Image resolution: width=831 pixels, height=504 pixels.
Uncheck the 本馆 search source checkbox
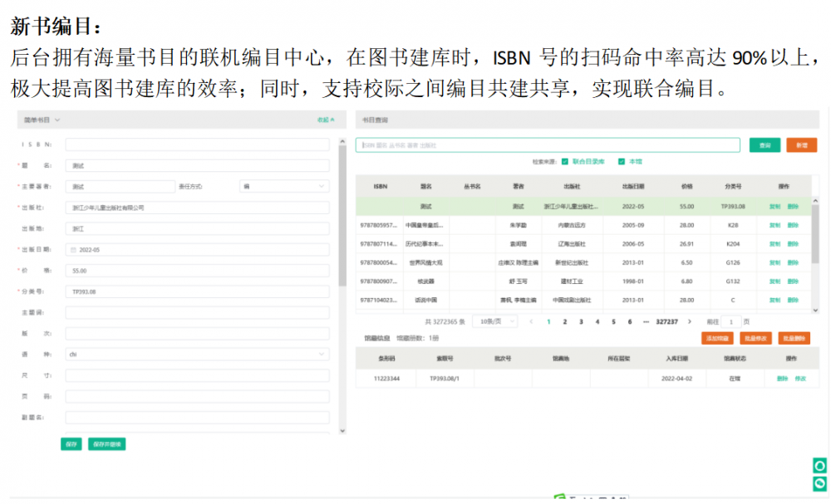click(x=623, y=161)
